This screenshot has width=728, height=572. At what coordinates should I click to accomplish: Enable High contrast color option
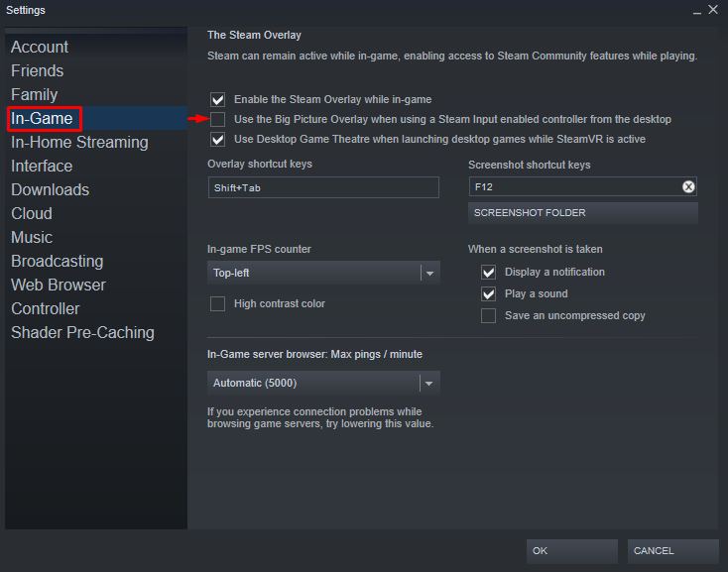pos(218,303)
